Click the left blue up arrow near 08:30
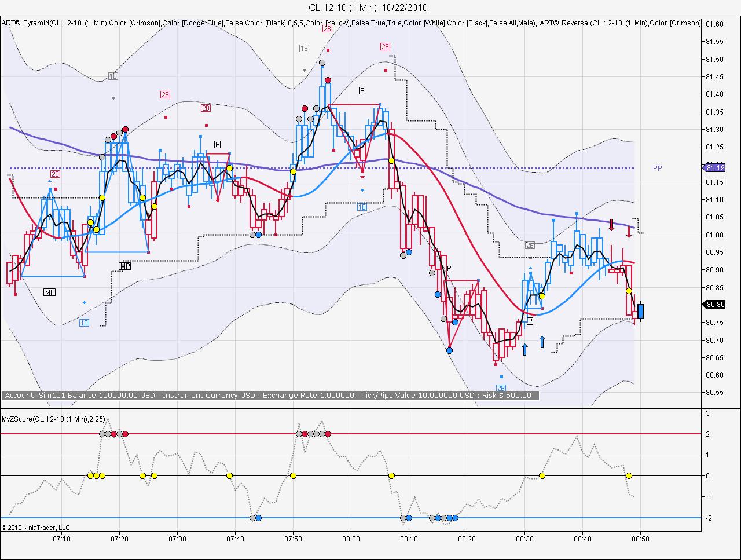Viewport: 741px width, 560px height. (x=524, y=349)
